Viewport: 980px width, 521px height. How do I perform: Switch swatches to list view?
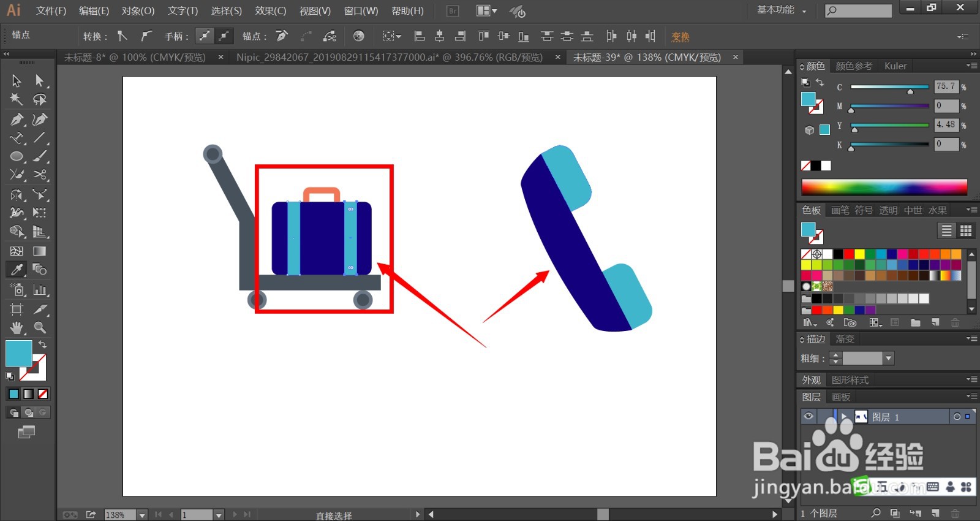click(x=946, y=230)
